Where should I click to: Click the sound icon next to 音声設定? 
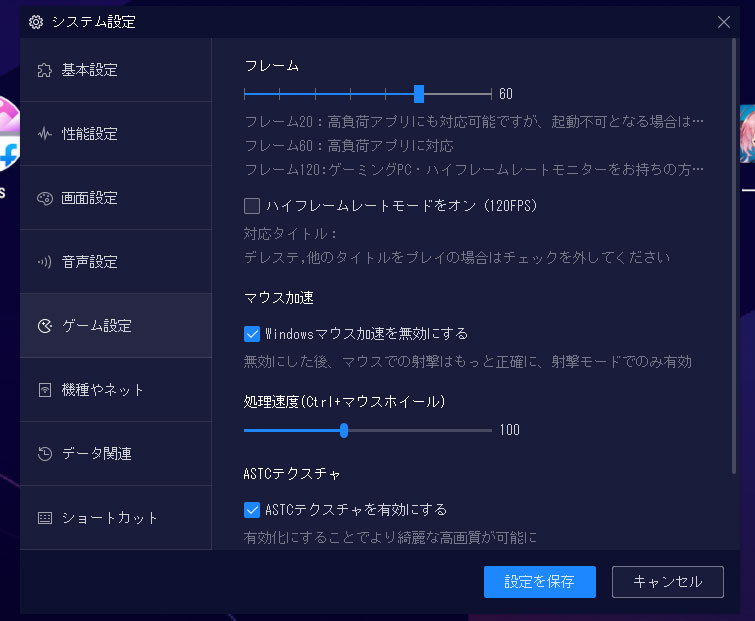coord(44,262)
